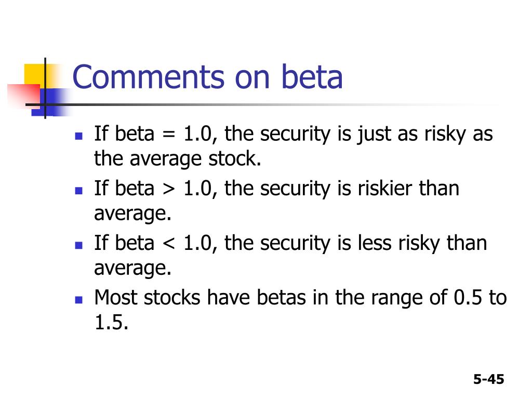This screenshot has height=399, width=532.
Task: Click the blue square in title decoration
Action: [x=51, y=102]
